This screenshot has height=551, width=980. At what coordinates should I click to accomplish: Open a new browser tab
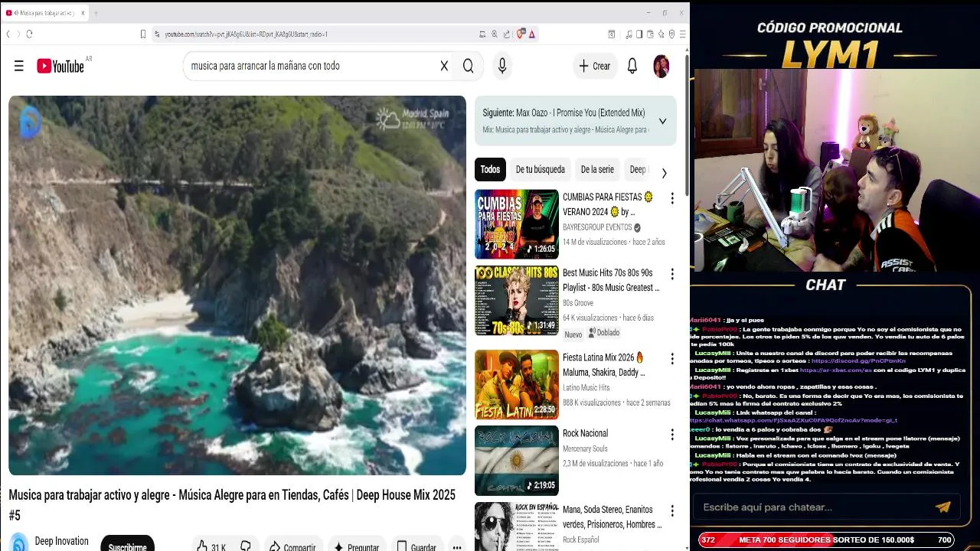coord(96,13)
